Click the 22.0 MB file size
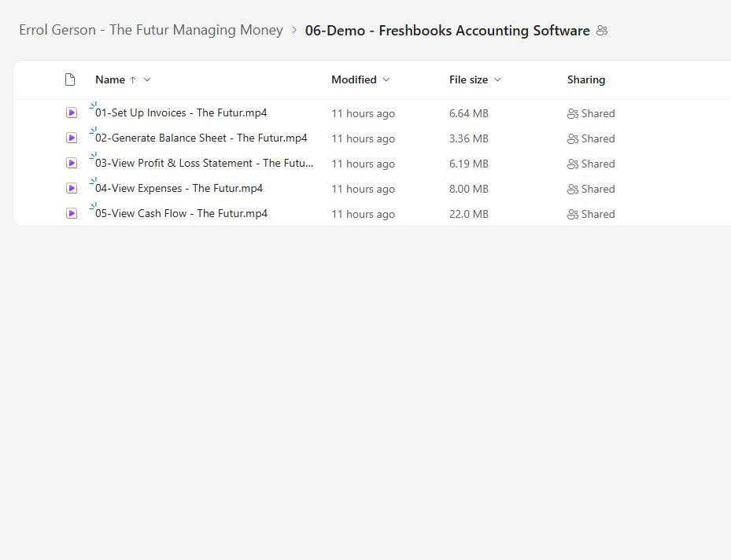This screenshot has height=560, width=731. pyautogui.click(x=468, y=214)
